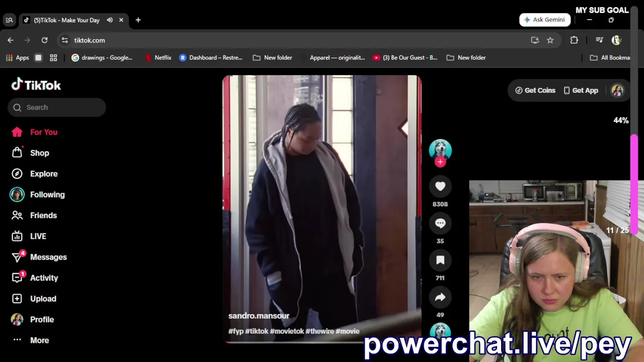644x362 pixels.
Task: Follow creator with red plus button
Action: 440,162
